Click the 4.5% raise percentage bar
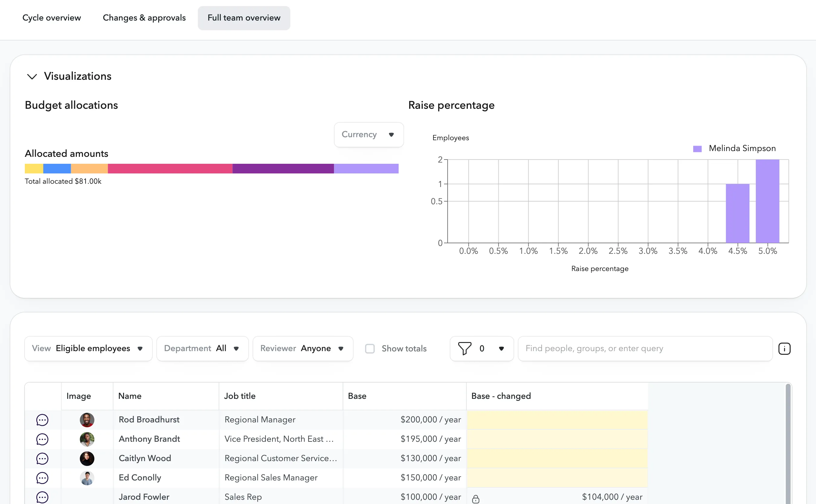 tap(738, 213)
